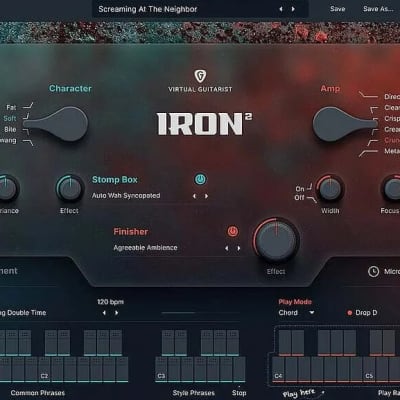400x400 pixels.
Task: Select next preset arrow beside Screaming At The Neighbor
Action: (293, 9)
